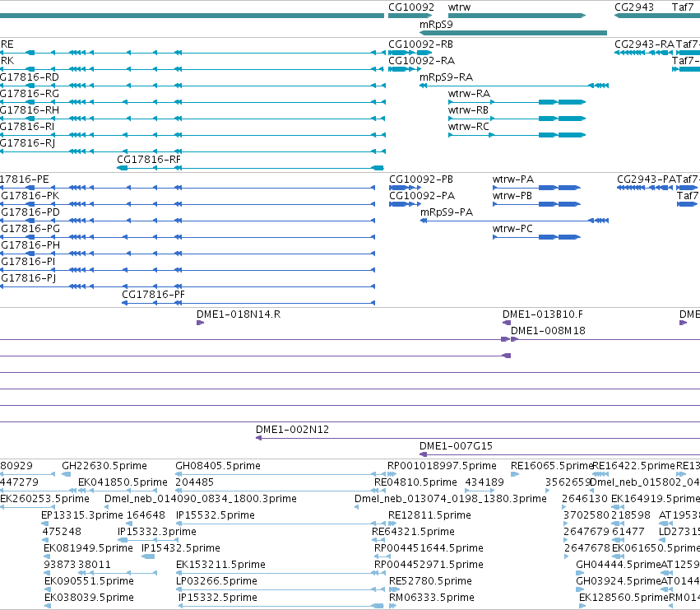This screenshot has height=610, width=700.
Task: Select the EK038039.5prime EST label
Action: point(89,598)
